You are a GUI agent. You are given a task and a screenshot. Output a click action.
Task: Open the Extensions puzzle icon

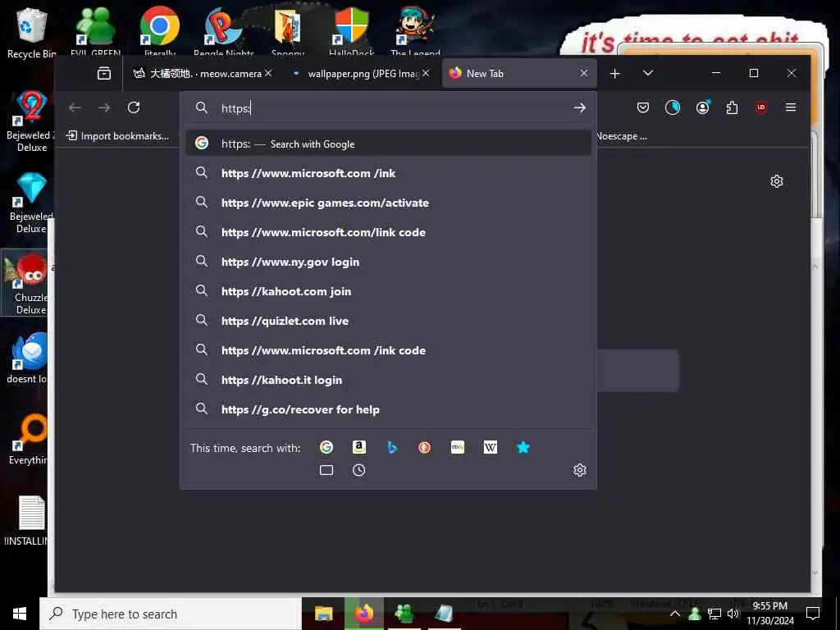[x=732, y=107]
